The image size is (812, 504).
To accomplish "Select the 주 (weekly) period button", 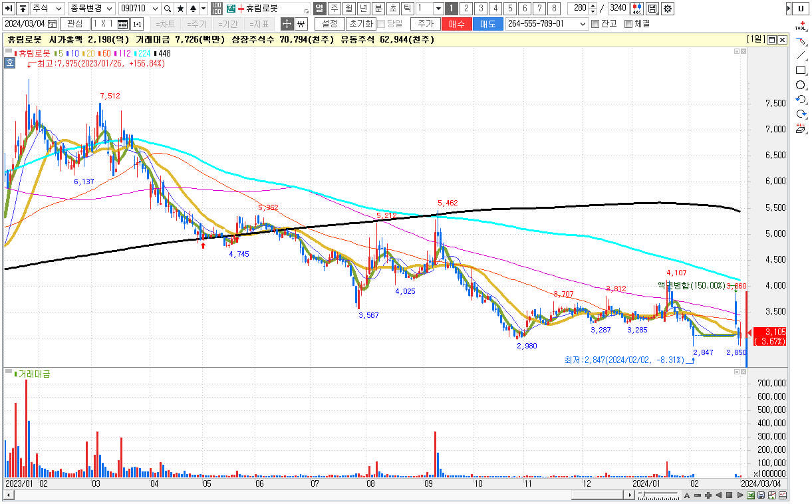I will (334, 9).
